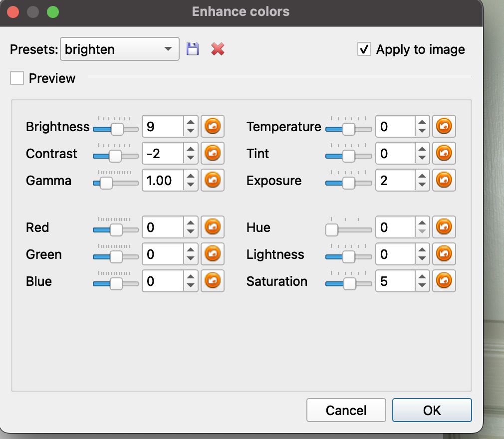
Task: Save the current preset with floppy icon
Action: [x=193, y=49]
